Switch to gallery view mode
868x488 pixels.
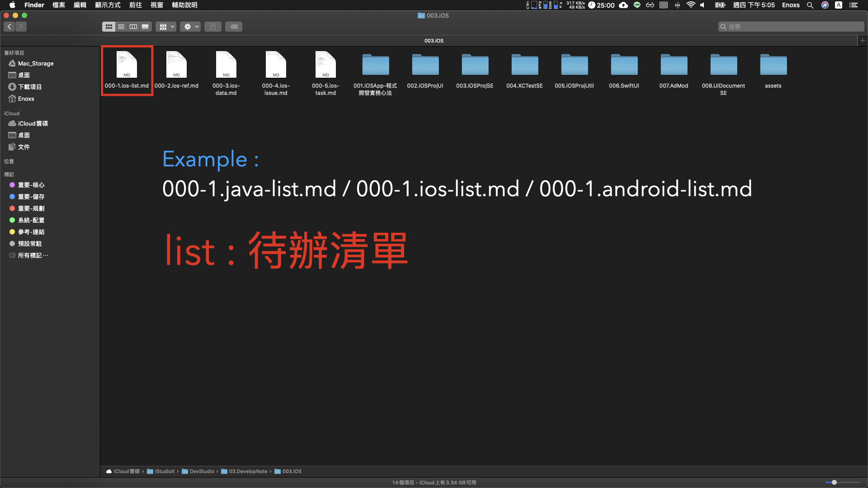point(145,27)
